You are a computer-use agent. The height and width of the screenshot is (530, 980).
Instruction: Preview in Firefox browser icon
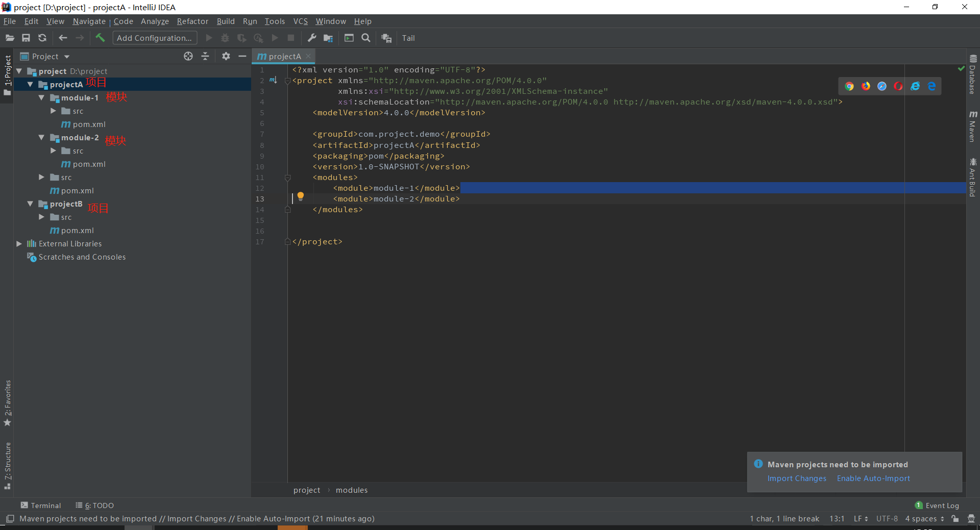click(866, 86)
